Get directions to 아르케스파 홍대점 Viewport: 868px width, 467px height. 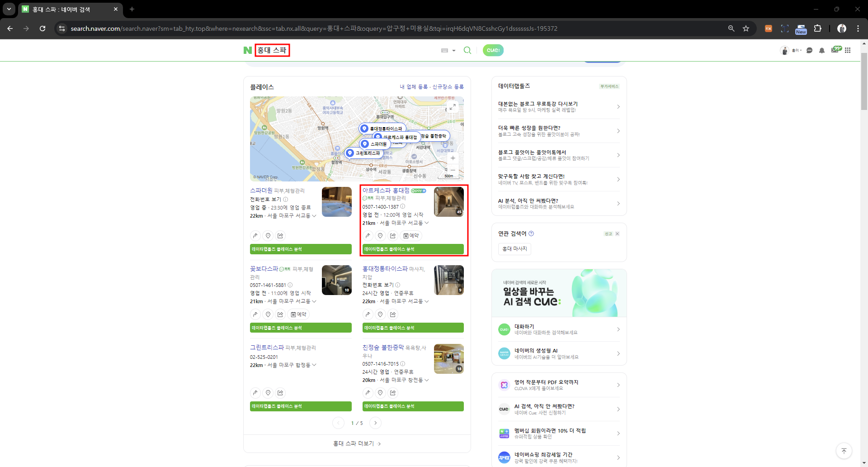coord(368,236)
